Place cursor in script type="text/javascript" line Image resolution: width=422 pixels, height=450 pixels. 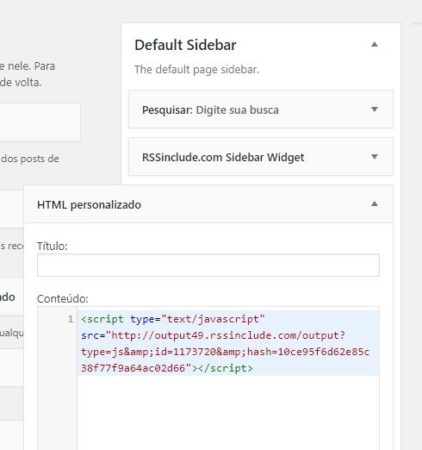tap(173, 319)
